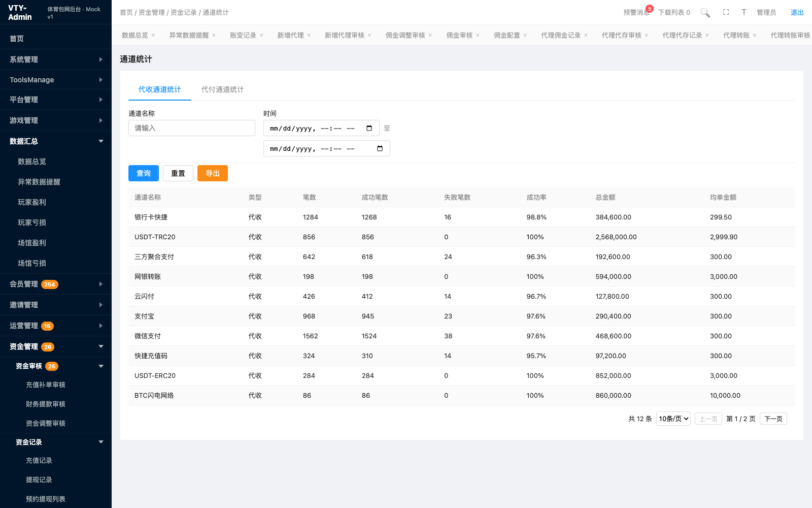Image resolution: width=812 pixels, height=508 pixels.
Task: Click the 查询 query button
Action: 144,173
